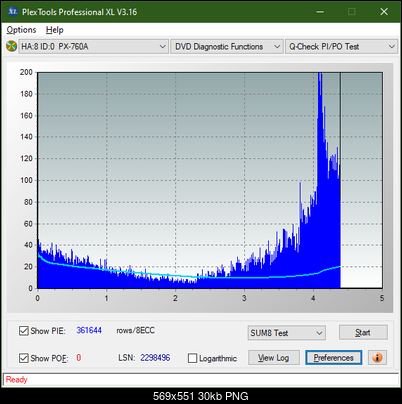Minimize the PlexTools window
The width and height of the screenshot is (402, 404).
pos(320,12)
